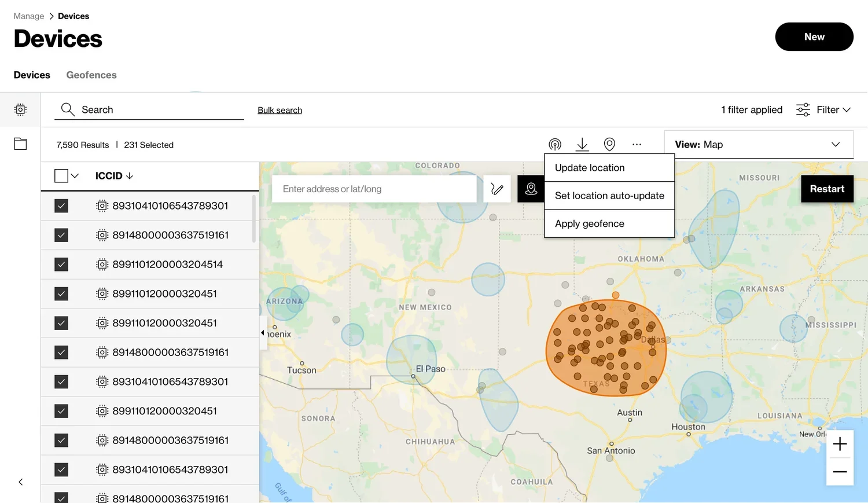Select the location pin icon in the toolbar
Image resolution: width=868 pixels, height=503 pixels.
click(x=609, y=144)
